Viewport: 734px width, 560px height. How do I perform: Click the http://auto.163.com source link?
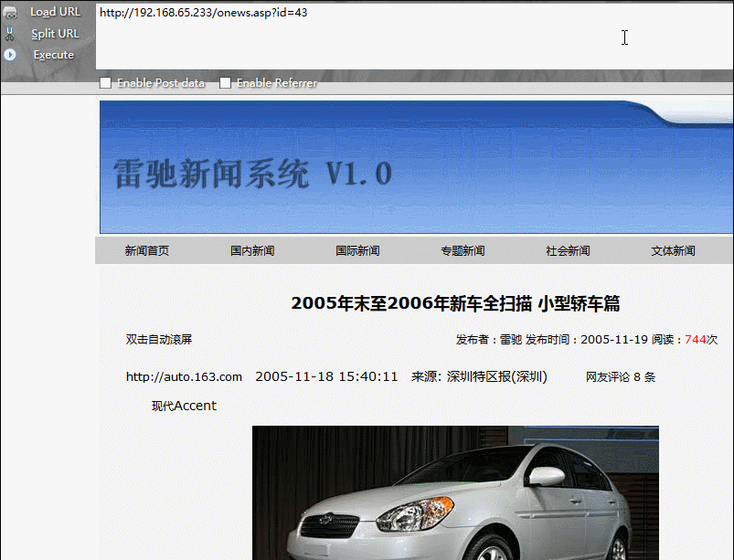(184, 377)
